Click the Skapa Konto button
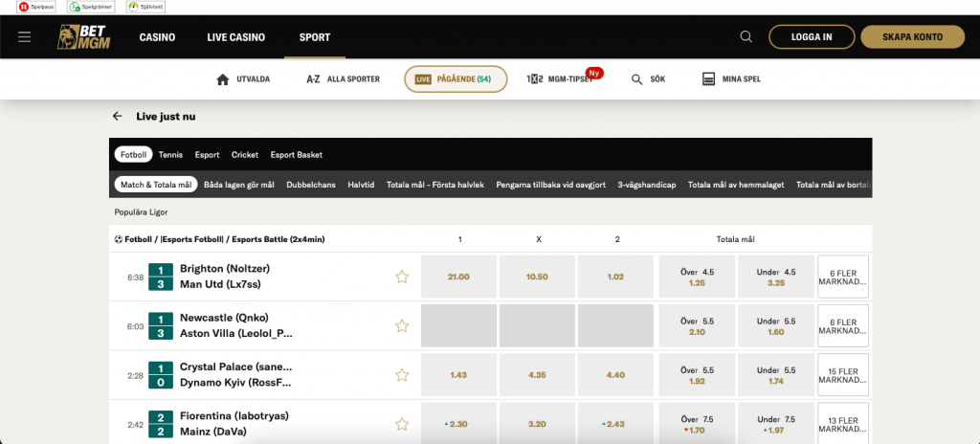 [x=912, y=37]
